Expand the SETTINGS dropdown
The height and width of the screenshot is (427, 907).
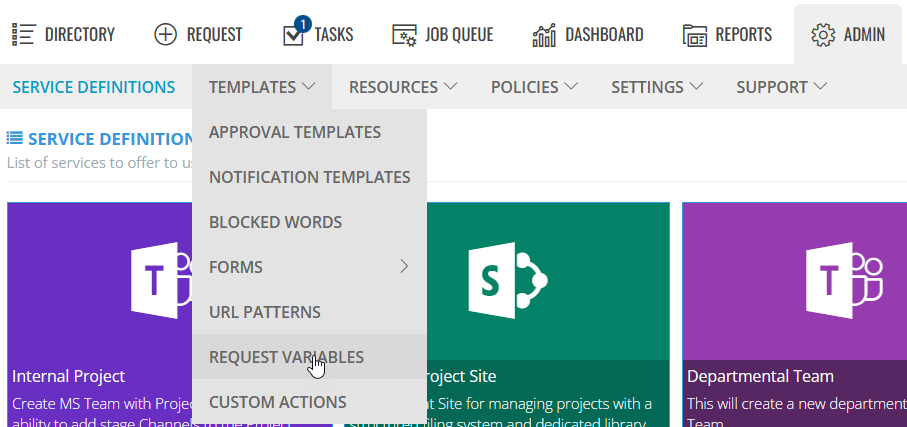pyautogui.click(x=657, y=87)
